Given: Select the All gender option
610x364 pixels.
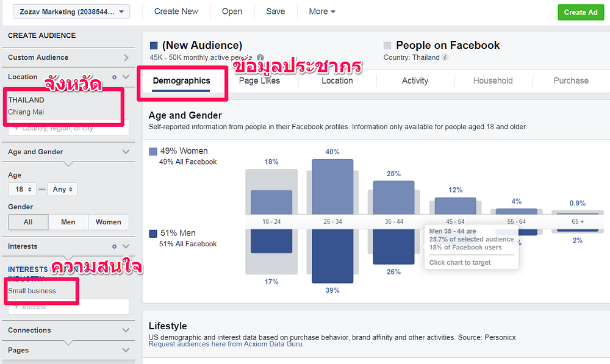Looking at the screenshot, I should click(x=28, y=222).
